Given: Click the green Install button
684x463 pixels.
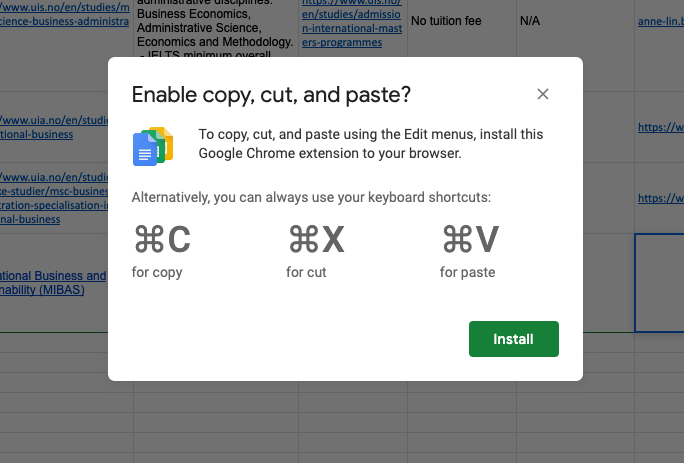Looking at the screenshot, I should (513, 339).
